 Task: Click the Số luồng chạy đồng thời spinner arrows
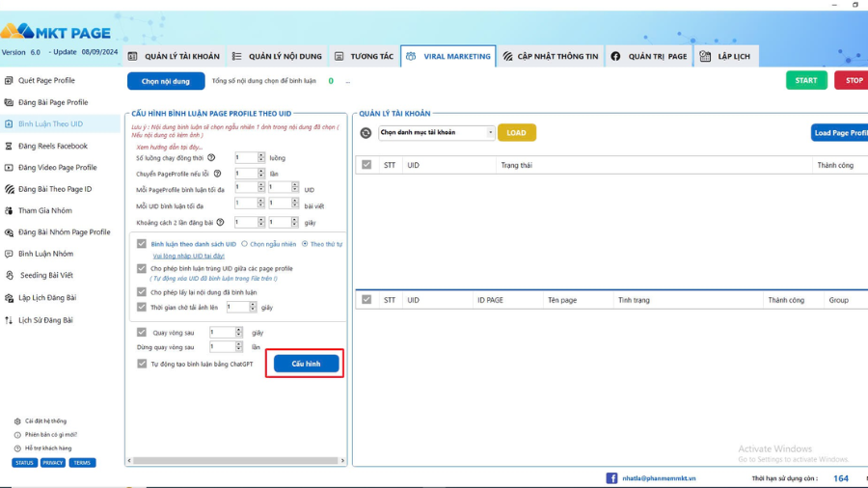[x=260, y=157]
